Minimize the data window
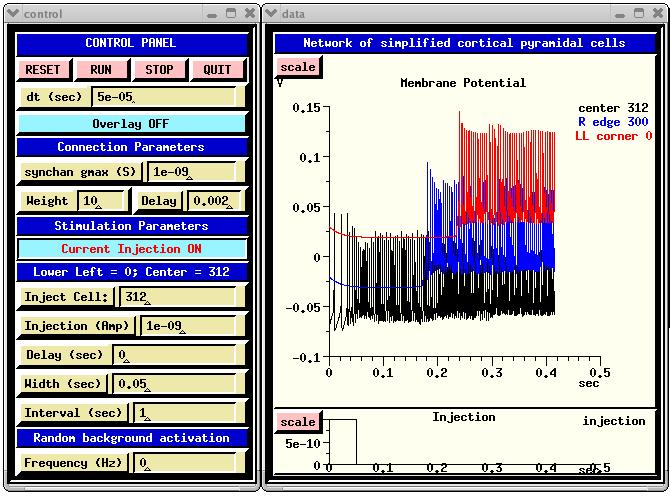670x496 pixels. pyautogui.click(x=620, y=14)
